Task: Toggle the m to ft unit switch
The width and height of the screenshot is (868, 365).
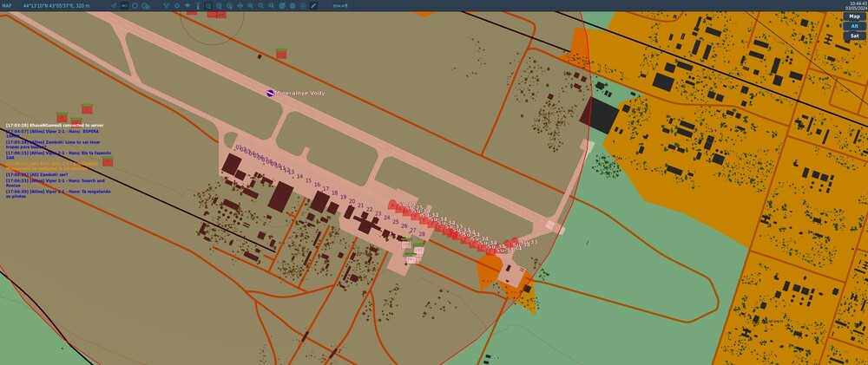Action: 340,5
